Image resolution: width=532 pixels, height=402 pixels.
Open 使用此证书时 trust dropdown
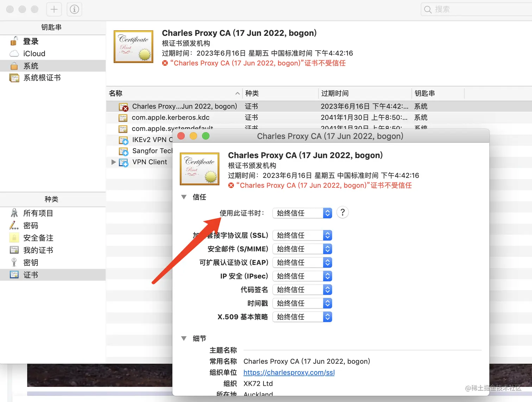pos(302,213)
